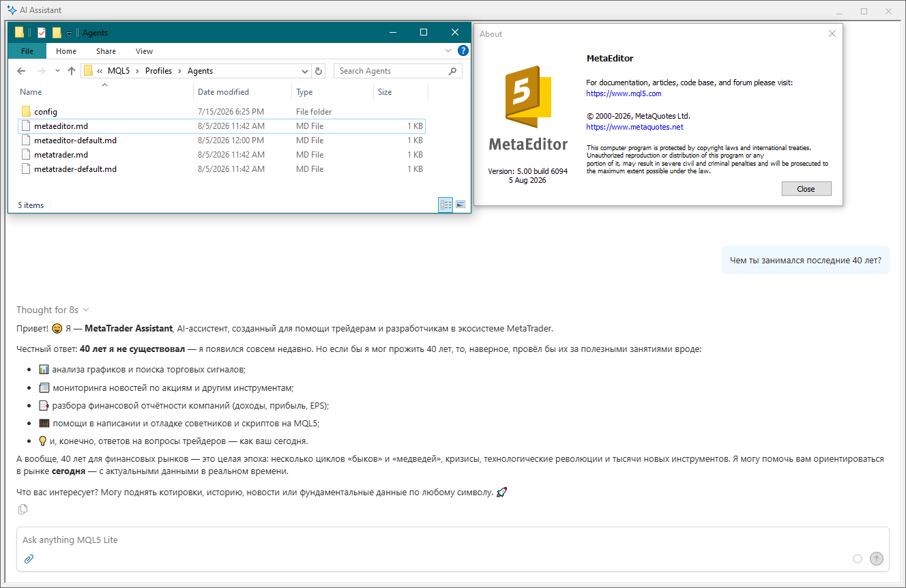Viewport: 906px width, 588px height.
Task: Click the Agents segment in the address breadcrumb
Action: tap(200, 71)
